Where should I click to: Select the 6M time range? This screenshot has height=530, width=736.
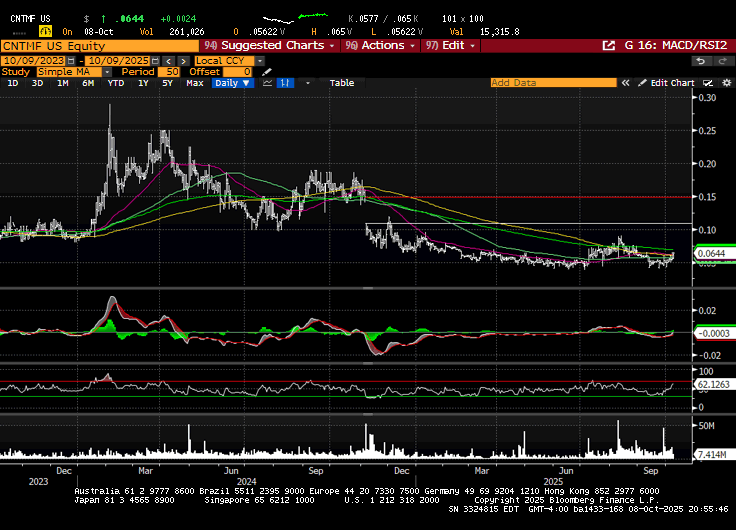[x=88, y=83]
